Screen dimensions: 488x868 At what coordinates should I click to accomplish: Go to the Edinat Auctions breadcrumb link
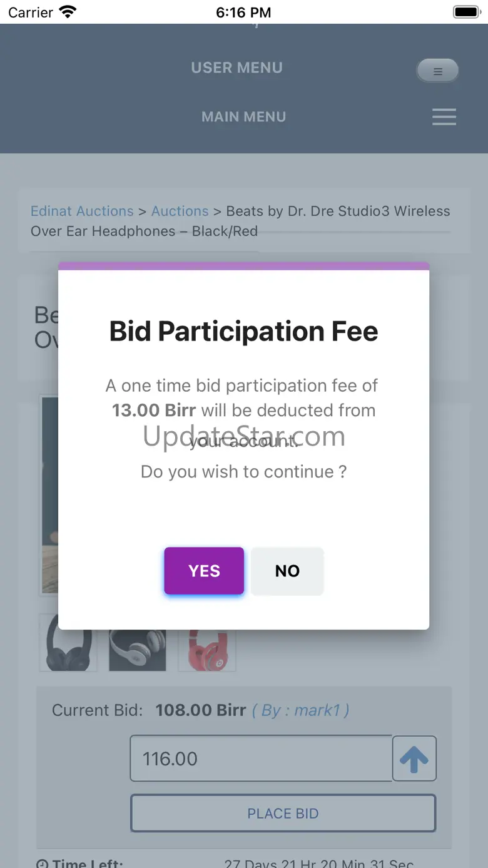pyautogui.click(x=82, y=211)
